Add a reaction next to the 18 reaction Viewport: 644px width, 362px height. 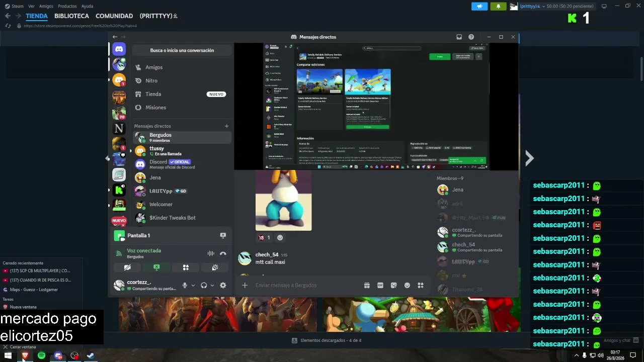pos(280,237)
